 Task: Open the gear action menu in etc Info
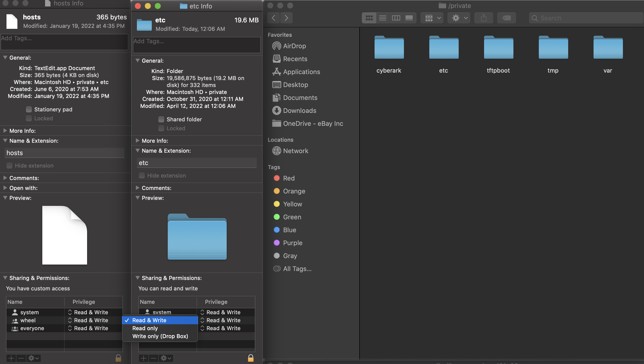click(x=166, y=359)
